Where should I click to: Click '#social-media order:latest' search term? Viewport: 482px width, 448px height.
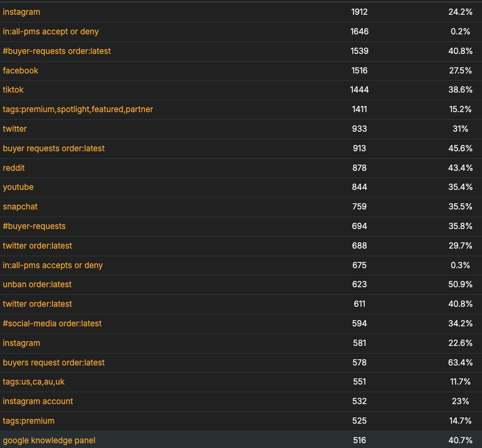[52, 323]
